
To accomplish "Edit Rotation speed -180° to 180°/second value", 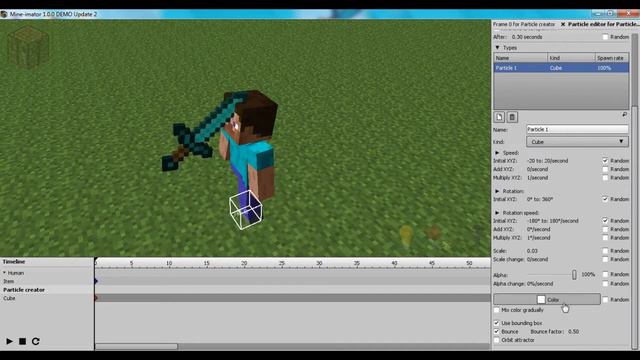I will (x=552, y=221).
